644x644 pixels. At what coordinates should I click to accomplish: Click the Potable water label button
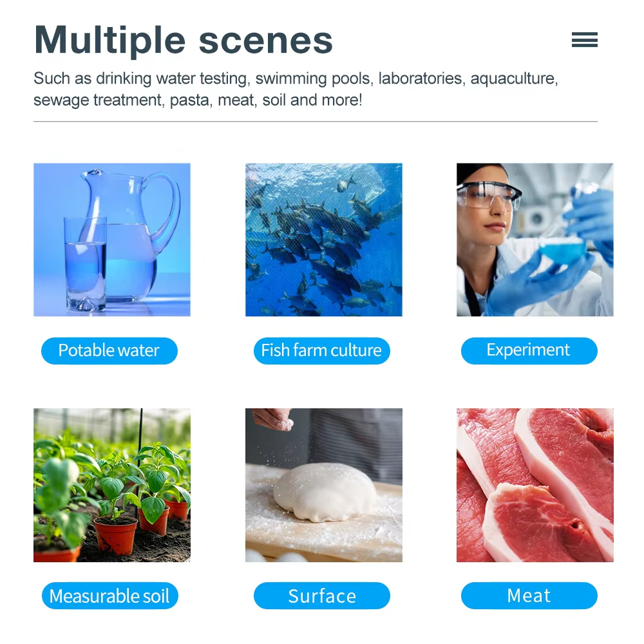[109, 351]
